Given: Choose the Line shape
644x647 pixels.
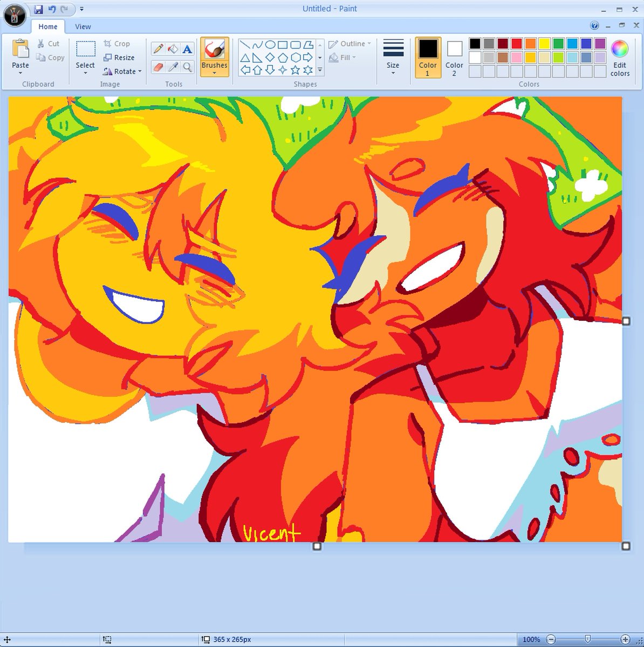Looking at the screenshot, I should pos(244,45).
